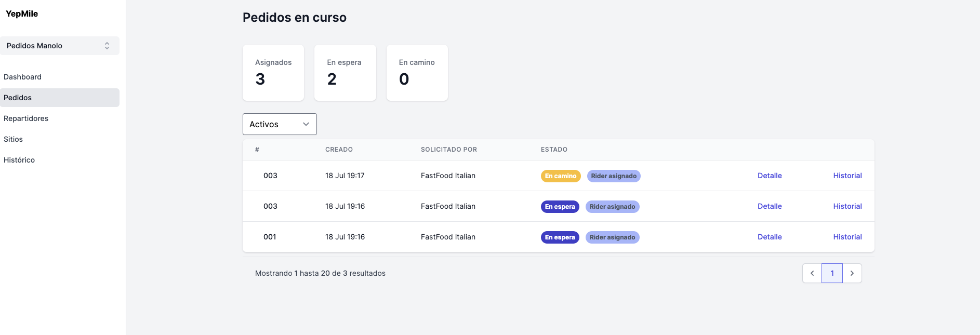Click the chevron in the Activos filter

(x=306, y=124)
